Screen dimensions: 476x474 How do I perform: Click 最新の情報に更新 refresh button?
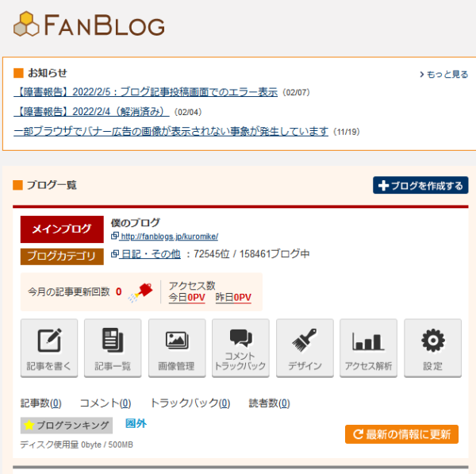click(401, 434)
